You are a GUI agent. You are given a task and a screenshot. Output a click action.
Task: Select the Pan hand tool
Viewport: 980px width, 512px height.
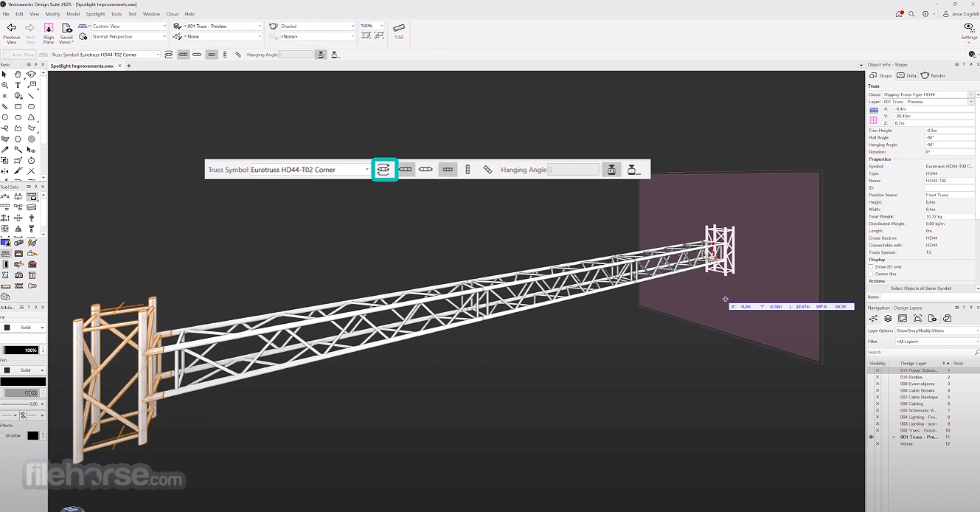[18, 75]
